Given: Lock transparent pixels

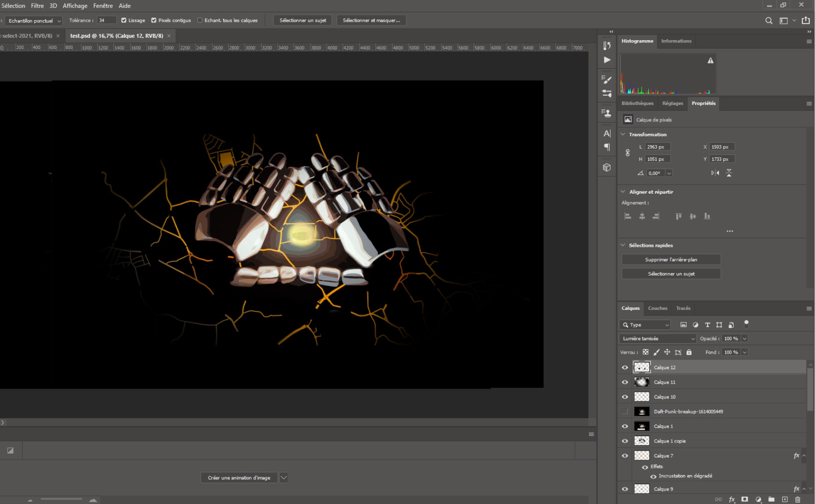Looking at the screenshot, I should coord(645,352).
